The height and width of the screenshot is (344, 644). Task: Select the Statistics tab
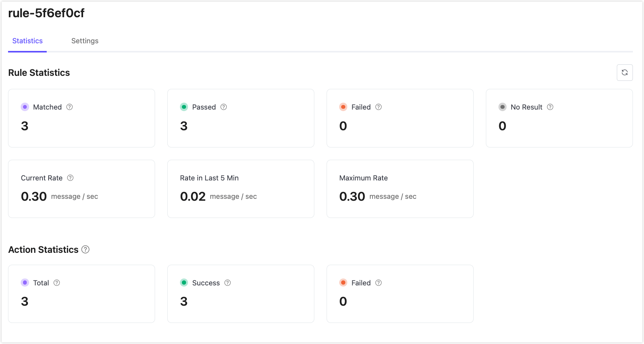(x=28, y=41)
